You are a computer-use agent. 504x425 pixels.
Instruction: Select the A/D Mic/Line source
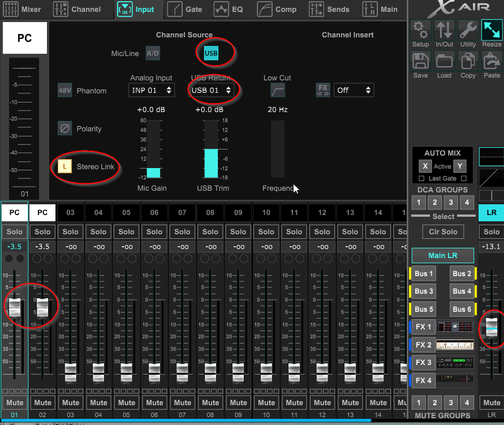click(x=153, y=53)
